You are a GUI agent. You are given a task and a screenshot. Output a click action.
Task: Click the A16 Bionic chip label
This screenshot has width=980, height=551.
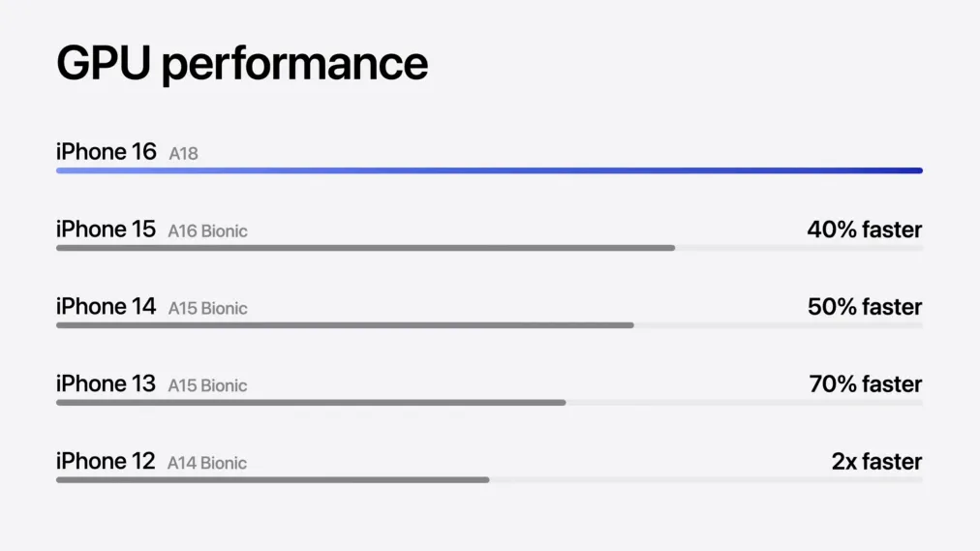pyautogui.click(x=207, y=231)
